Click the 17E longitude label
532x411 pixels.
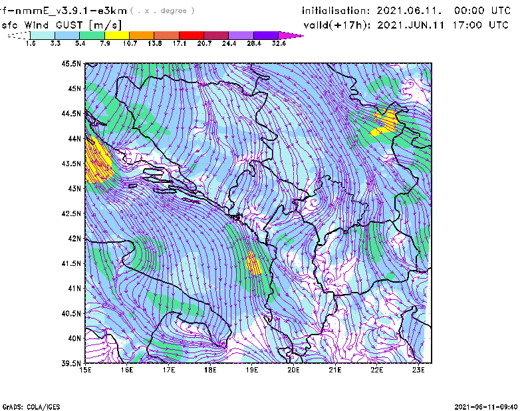coord(169,370)
